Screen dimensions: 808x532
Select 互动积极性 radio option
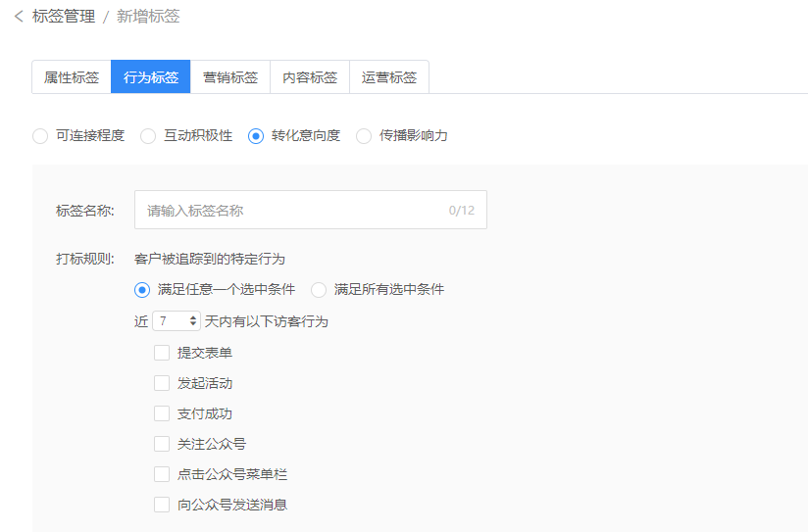pyautogui.click(x=148, y=136)
